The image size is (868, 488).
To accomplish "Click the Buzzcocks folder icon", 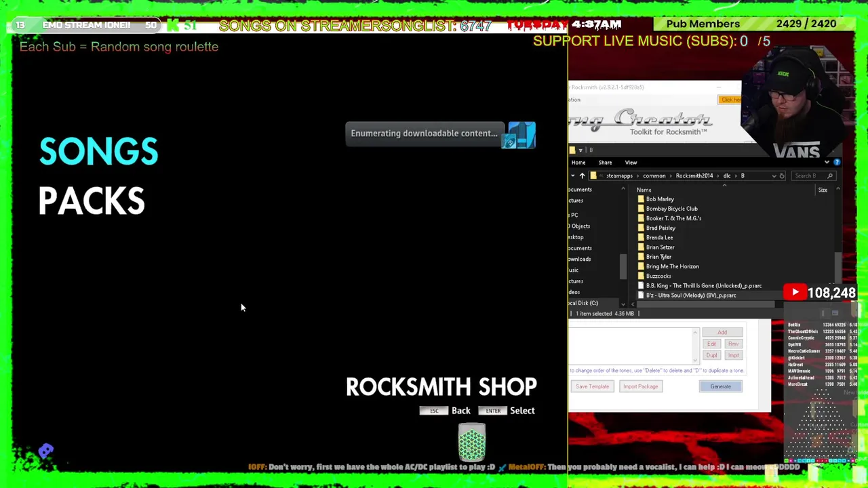I will pyautogui.click(x=641, y=277).
